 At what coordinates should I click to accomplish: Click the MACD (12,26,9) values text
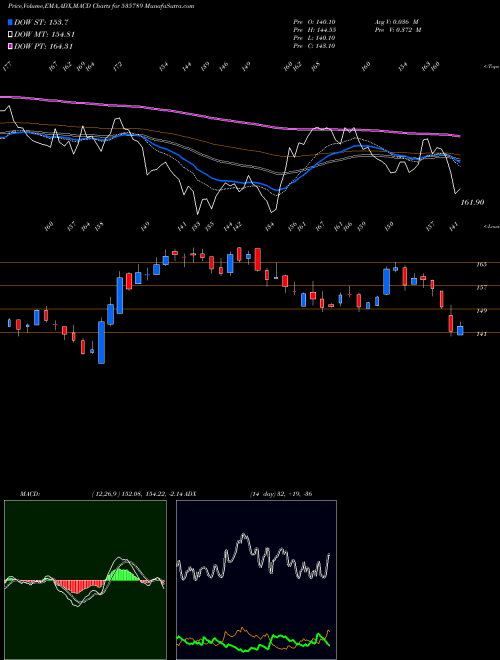[x=137, y=494]
